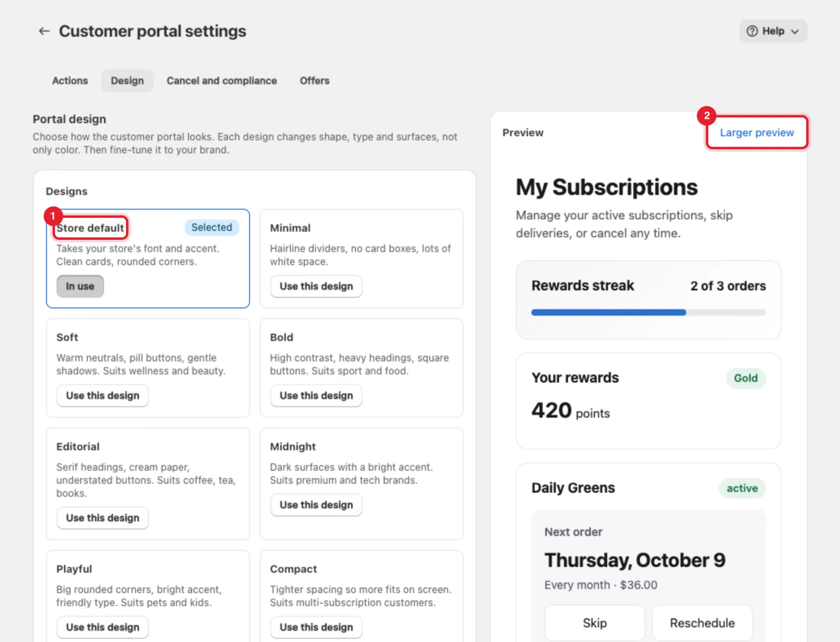Click the question mark Help icon
This screenshot has height=642, width=840.
coord(752,31)
